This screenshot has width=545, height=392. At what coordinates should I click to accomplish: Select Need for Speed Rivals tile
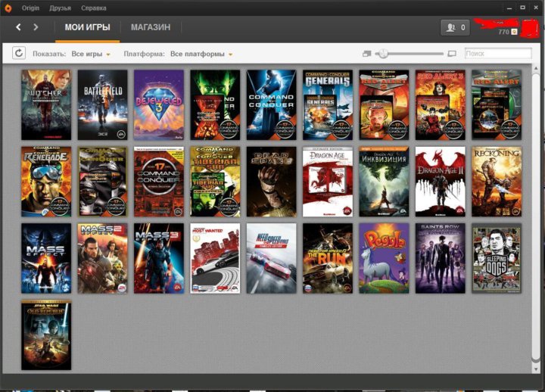(272, 259)
